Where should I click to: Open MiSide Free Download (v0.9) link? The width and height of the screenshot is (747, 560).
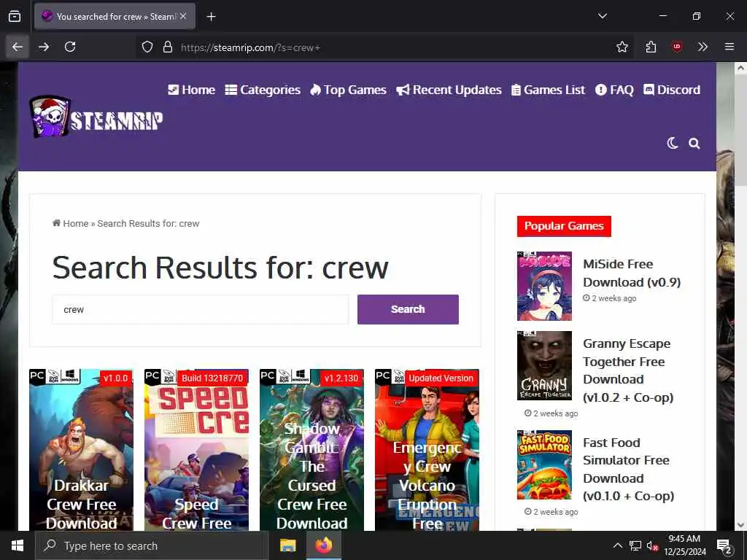(x=632, y=273)
